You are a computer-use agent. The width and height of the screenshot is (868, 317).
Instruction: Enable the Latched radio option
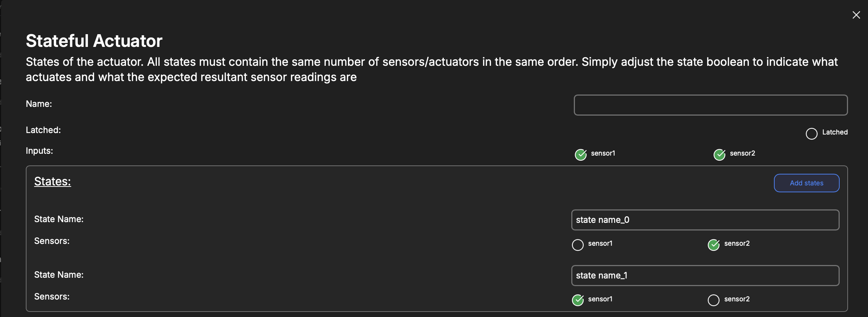(x=811, y=133)
